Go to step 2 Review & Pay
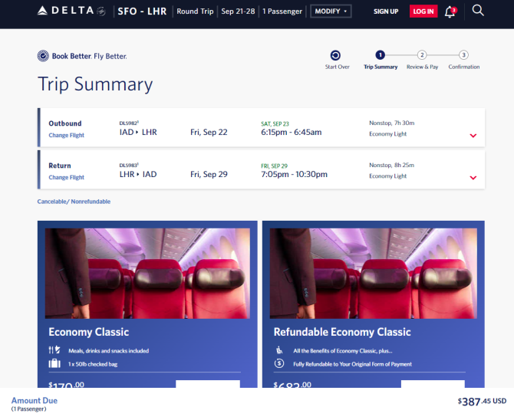Image resolution: width=514 pixels, height=420 pixels. pyautogui.click(x=422, y=59)
